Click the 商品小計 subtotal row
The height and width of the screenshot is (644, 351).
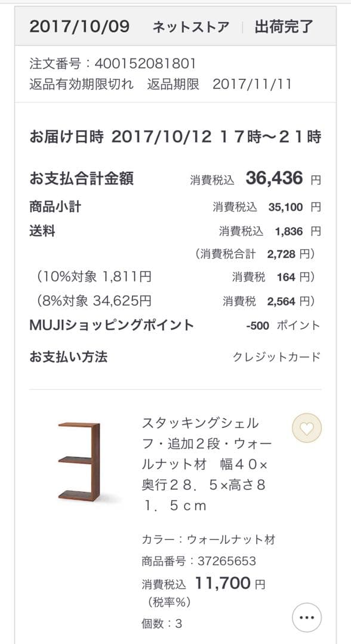pos(173,206)
